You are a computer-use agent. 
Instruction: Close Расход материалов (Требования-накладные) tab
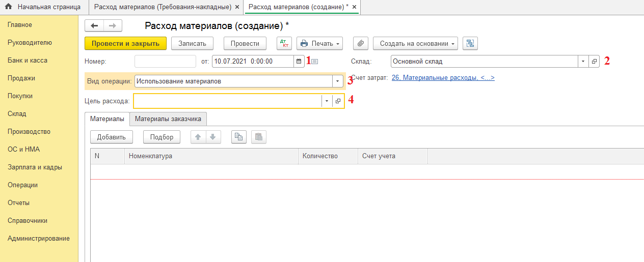pyautogui.click(x=237, y=7)
